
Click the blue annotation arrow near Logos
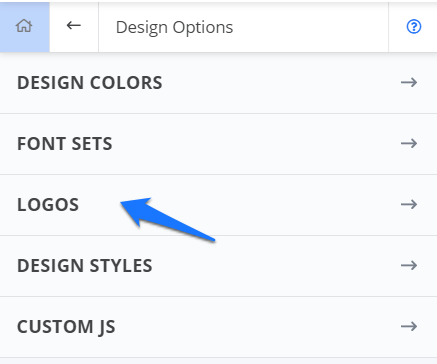pos(167,218)
